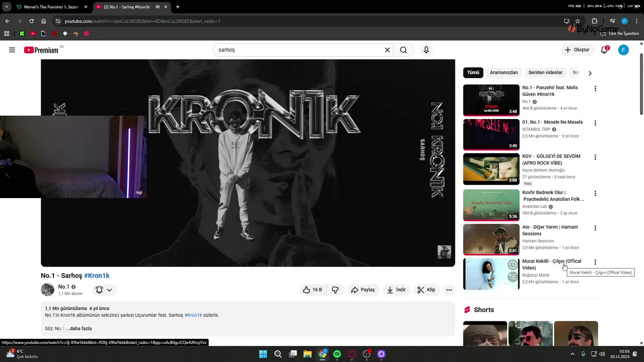Open a new browser tab
Screen dimensions: 644x362
[178, 7]
